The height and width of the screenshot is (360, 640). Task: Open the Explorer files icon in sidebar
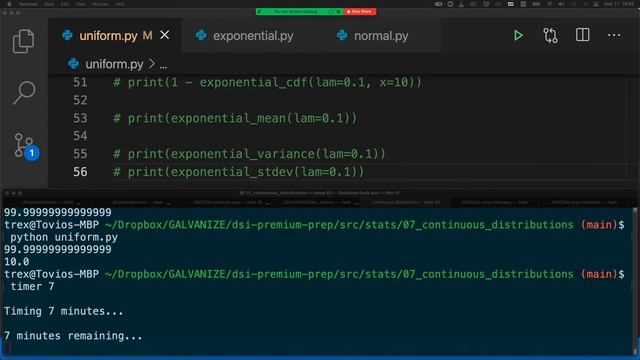tap(23, 41)
